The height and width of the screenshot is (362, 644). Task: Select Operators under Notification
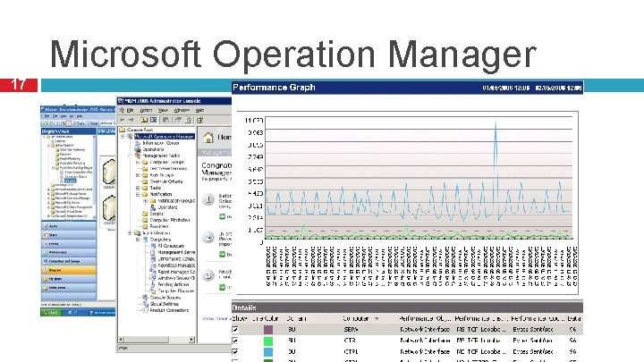click(167, 207)
